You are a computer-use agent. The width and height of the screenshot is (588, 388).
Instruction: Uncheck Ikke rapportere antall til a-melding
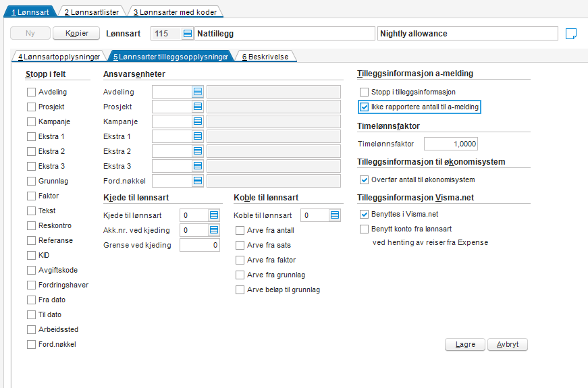click(x=365, y=107)
